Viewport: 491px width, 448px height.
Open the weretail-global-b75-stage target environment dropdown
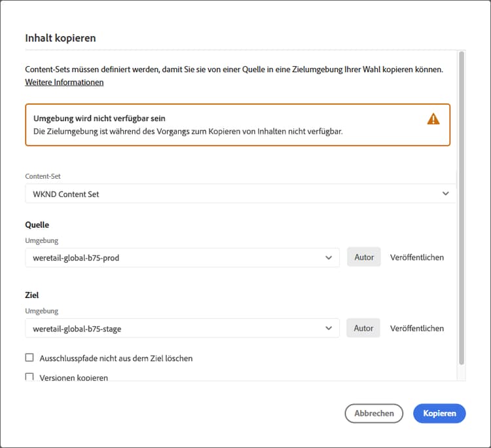coord(177,328)
